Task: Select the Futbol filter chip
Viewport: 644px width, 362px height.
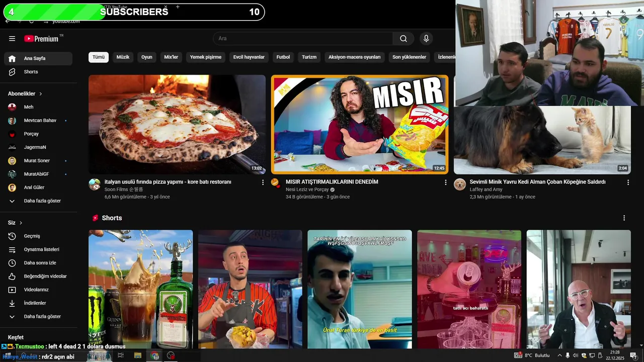Action: 283,57
